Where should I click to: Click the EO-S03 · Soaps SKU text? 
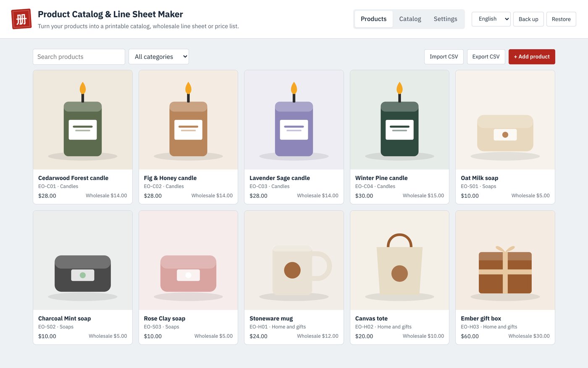[x=161, y=327]
